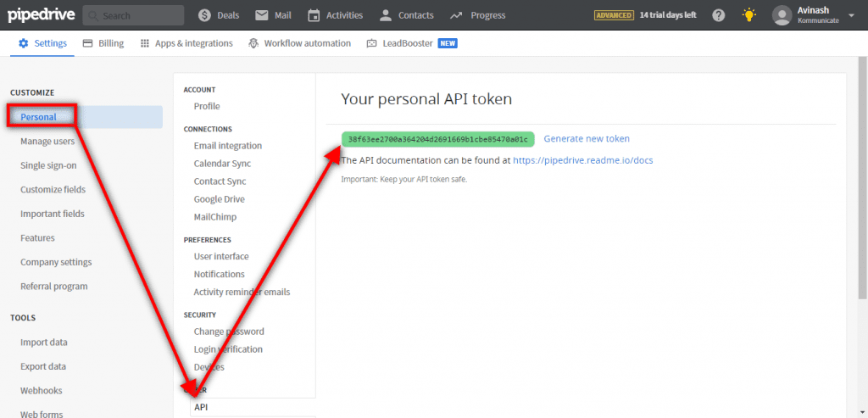
Task: Click Generate new token link
Action: [587, 139]
